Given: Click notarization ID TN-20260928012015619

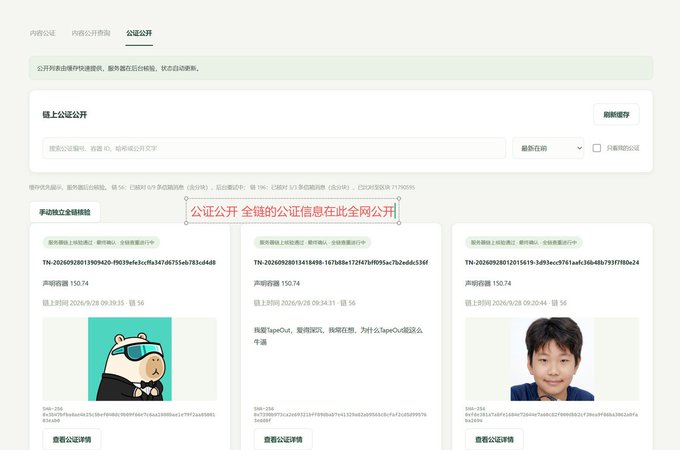Looking at the screenshot, I should (x=552, y=262).
